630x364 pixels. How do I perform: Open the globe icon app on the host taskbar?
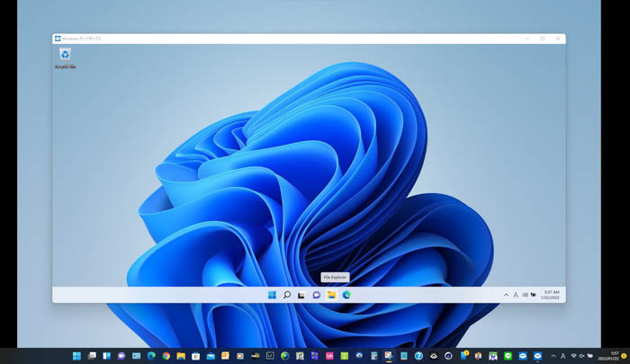[285, 356]
